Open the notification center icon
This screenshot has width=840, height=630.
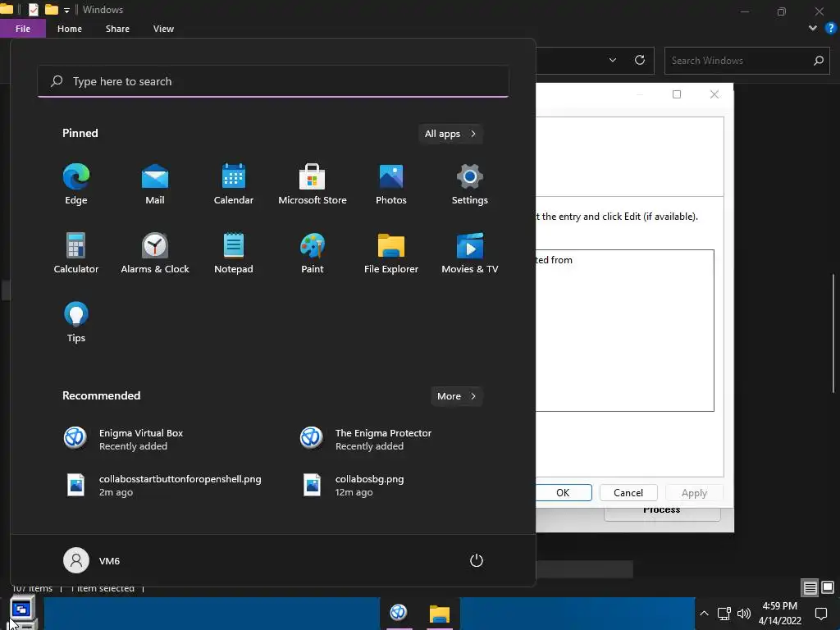[820, 614]
